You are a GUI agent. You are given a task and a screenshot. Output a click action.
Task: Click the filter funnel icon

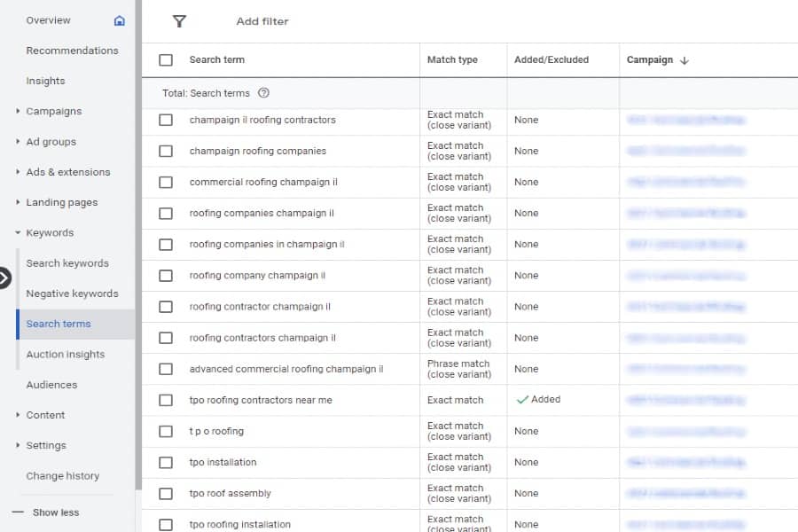pyautogui.click(x=179, y=21)
